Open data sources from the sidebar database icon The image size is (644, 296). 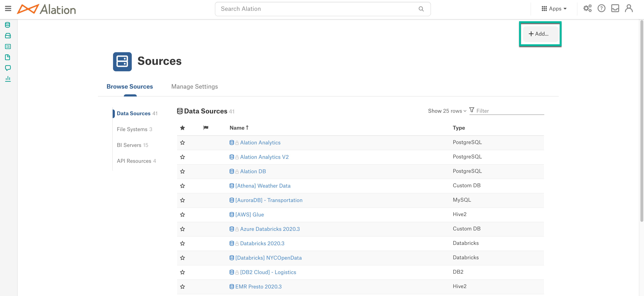click(8, 25)
